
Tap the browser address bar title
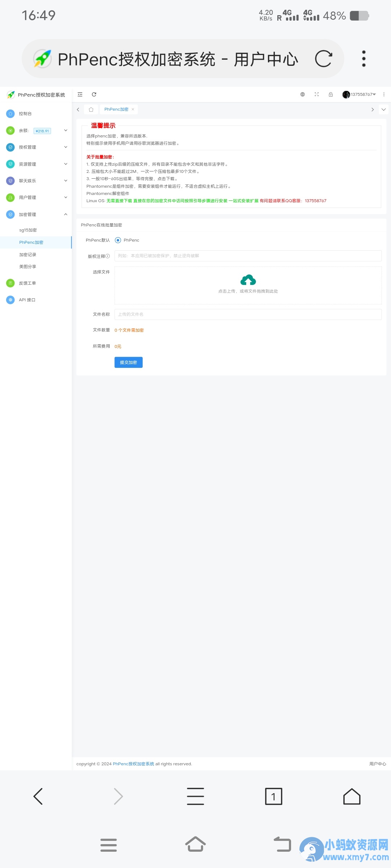(178, 59)
